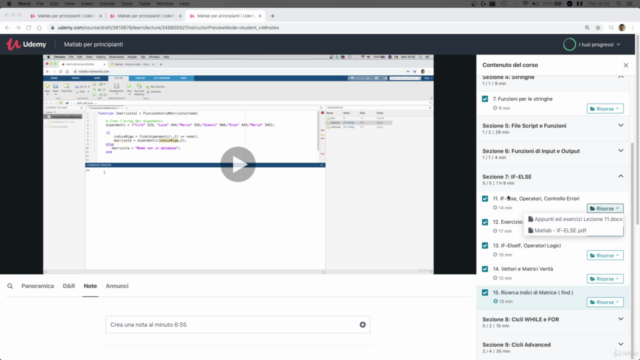
Task: Toggle checkbox for lecture 15 Ricerca indici di Matrice
Action: coord(485,293)
